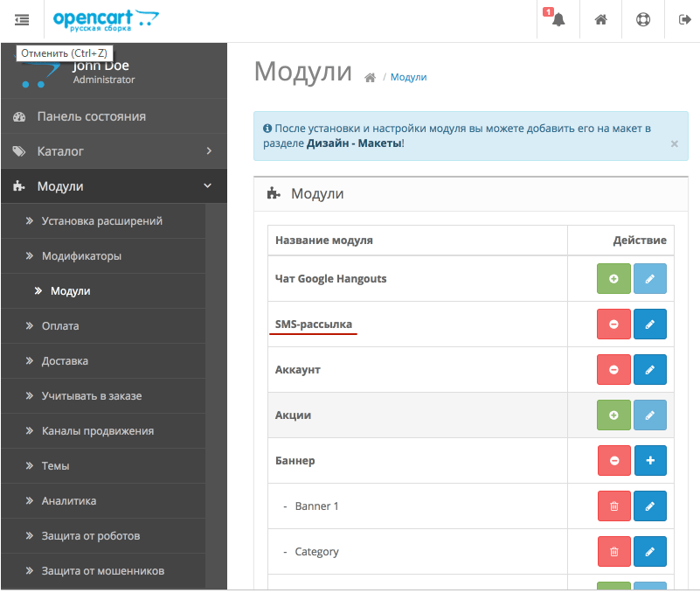Uninstall the SMS-рассылка module
Screen dimensions: 700x593
[613, 324]
